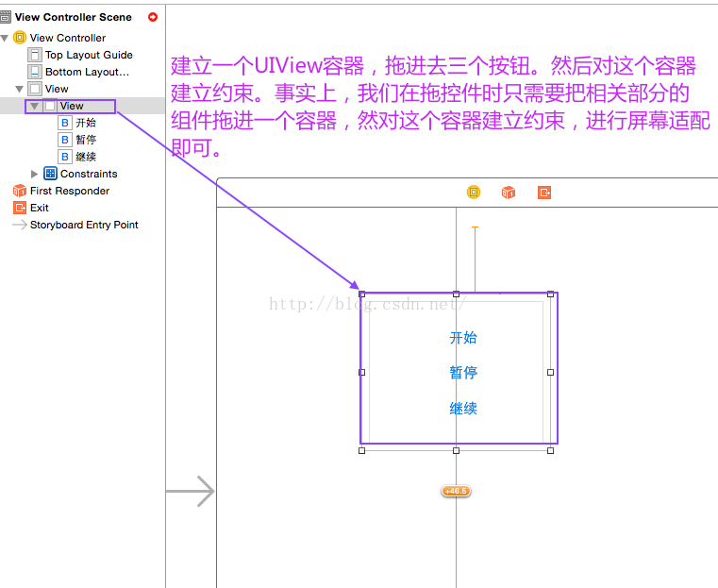Click the 暂停 button on canvas
This screenshot has height=588, width=718.
tap(463, 372)
